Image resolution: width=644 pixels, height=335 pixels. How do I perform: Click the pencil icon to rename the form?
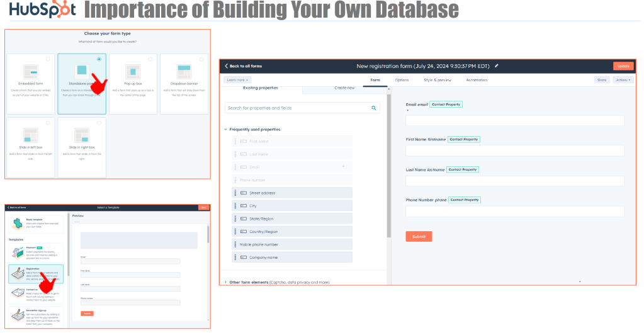pos(496,65)
